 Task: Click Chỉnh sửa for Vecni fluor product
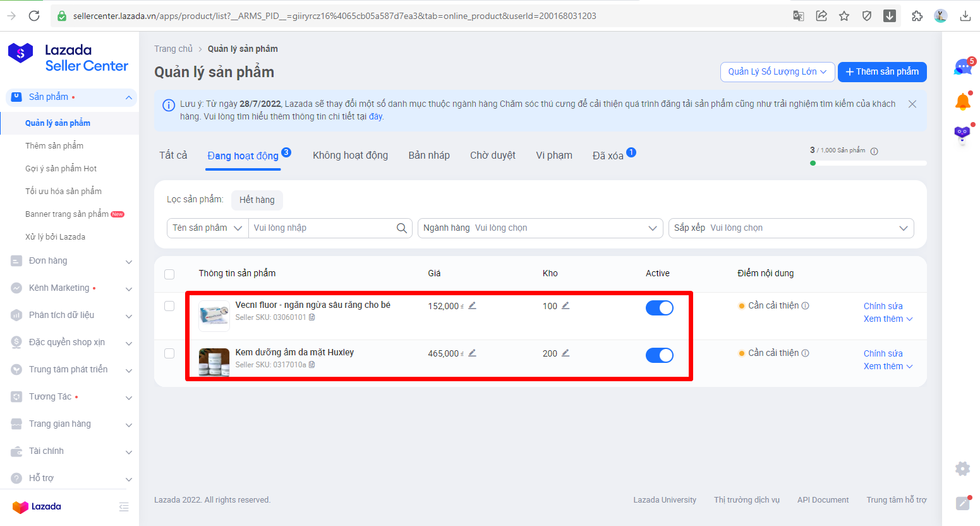coord(883,306)
